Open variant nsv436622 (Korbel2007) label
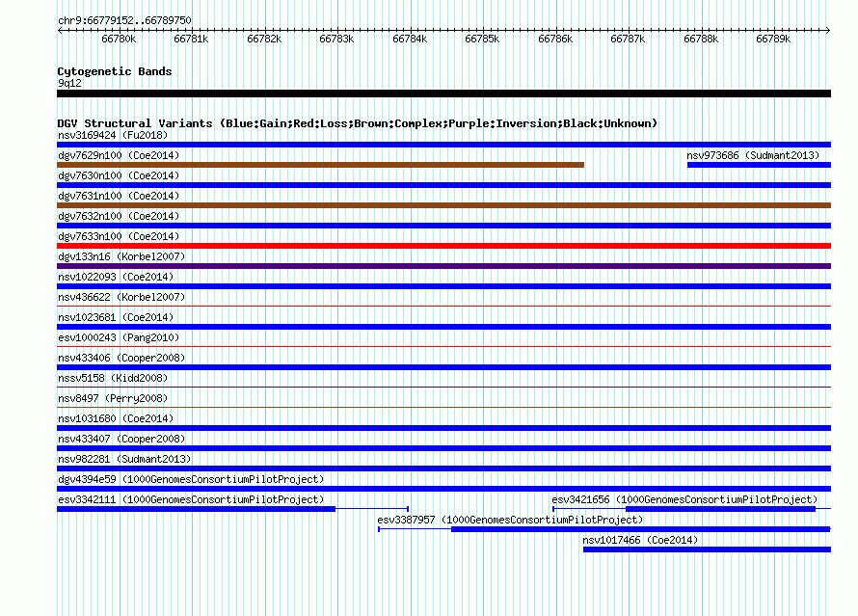This screenshot has width=858, height=616. pyautogui.click(x=121, y=297)
